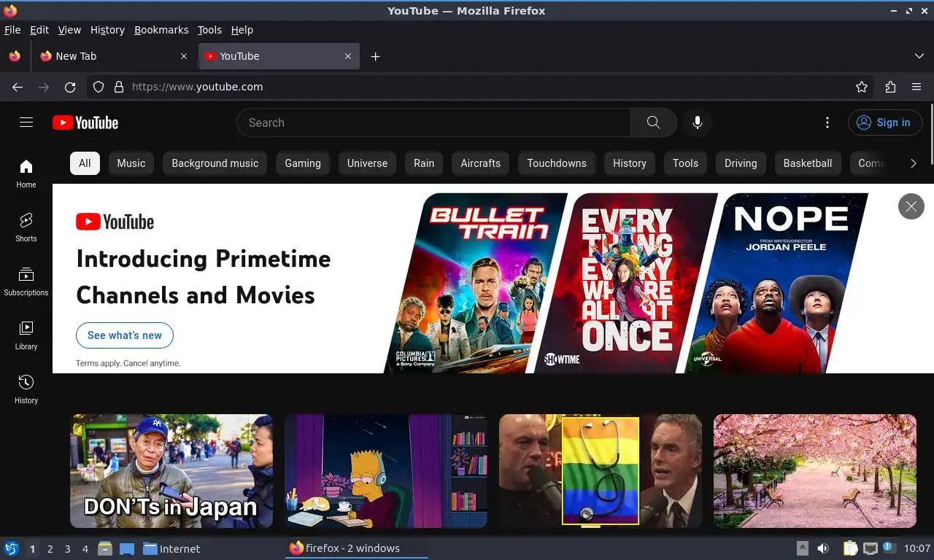Click the pinned Firefox tab icon
The height and width of the screenshot is (560, 934).
click(15, 56)
